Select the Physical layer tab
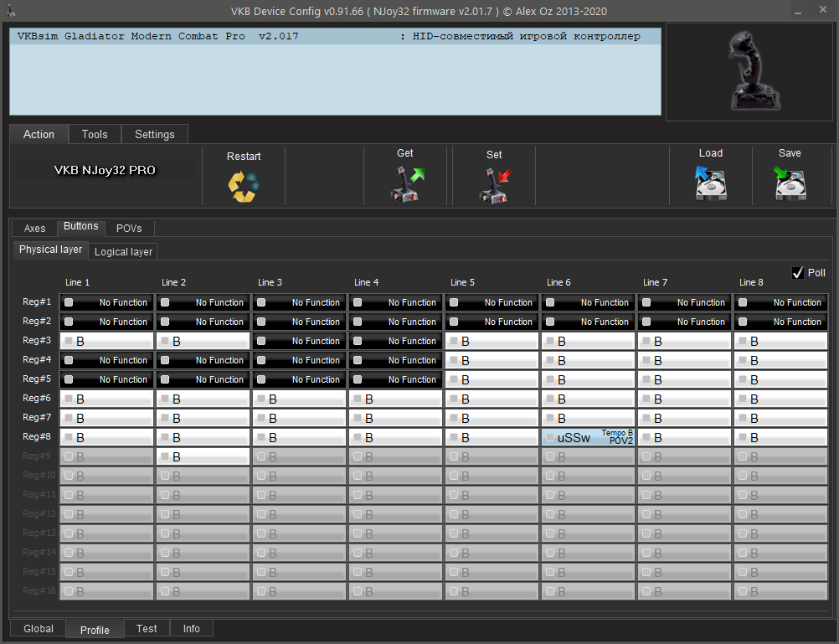839x644 pixels. pos(50,250)
